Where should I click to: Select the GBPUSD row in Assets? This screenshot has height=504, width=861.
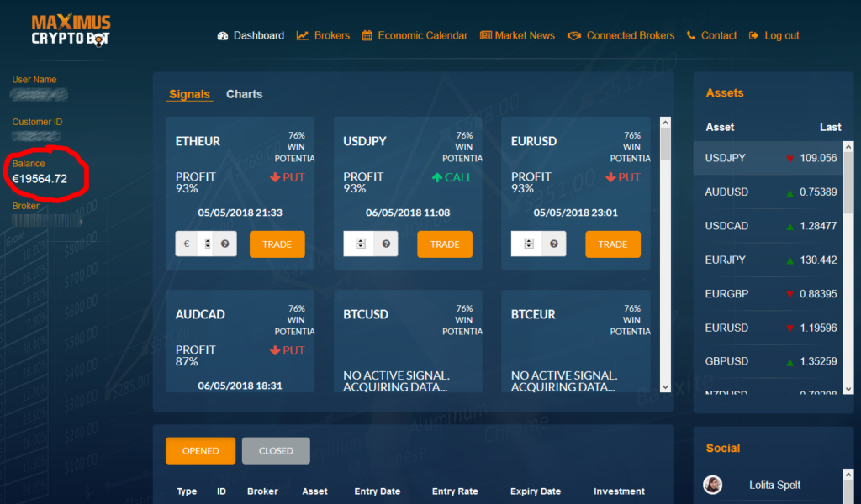click(769, 362)
